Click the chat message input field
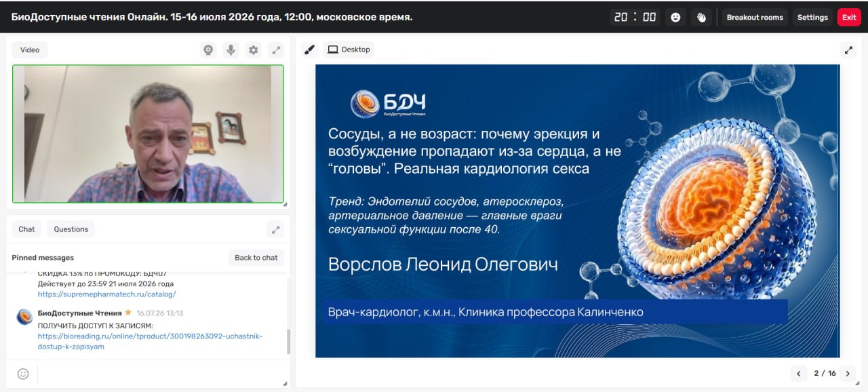 click(x=161, y=374)
